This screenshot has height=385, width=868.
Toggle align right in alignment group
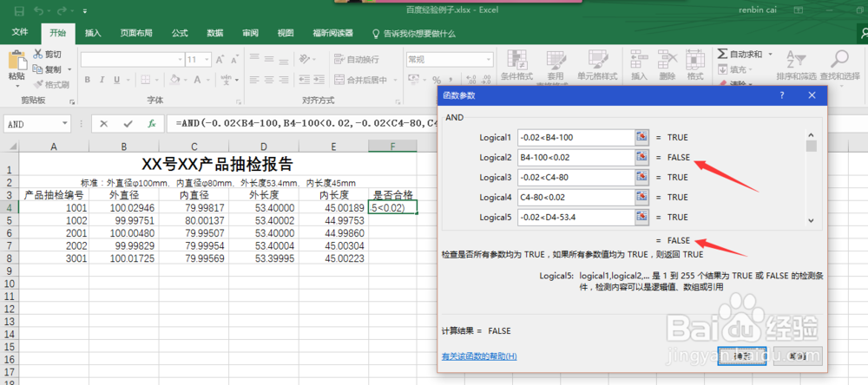pos(286,80)
